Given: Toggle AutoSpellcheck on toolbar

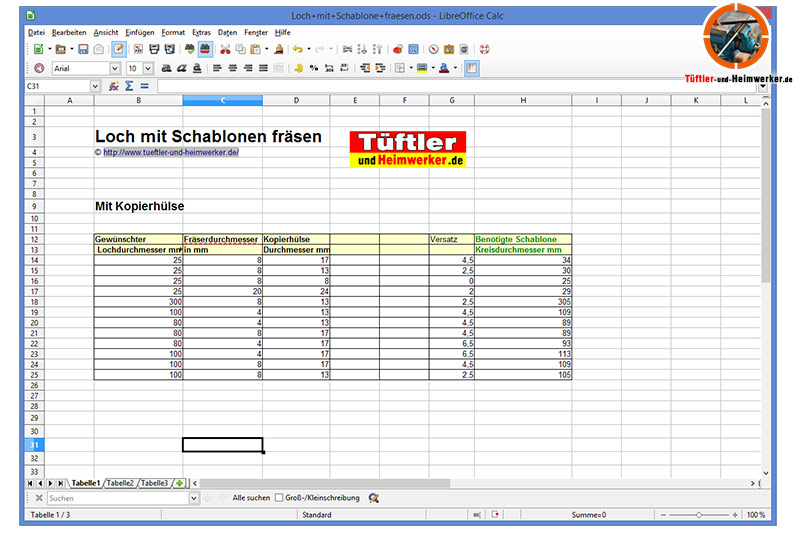Looking at the screenshot, I should (205, 49).
